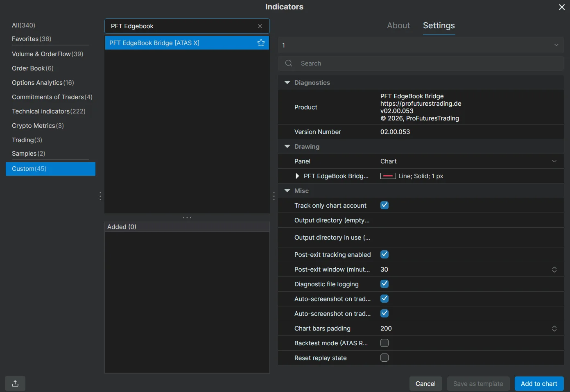Uncheck Diagnostic file logging
570x392 pixels.
point(385,284)
